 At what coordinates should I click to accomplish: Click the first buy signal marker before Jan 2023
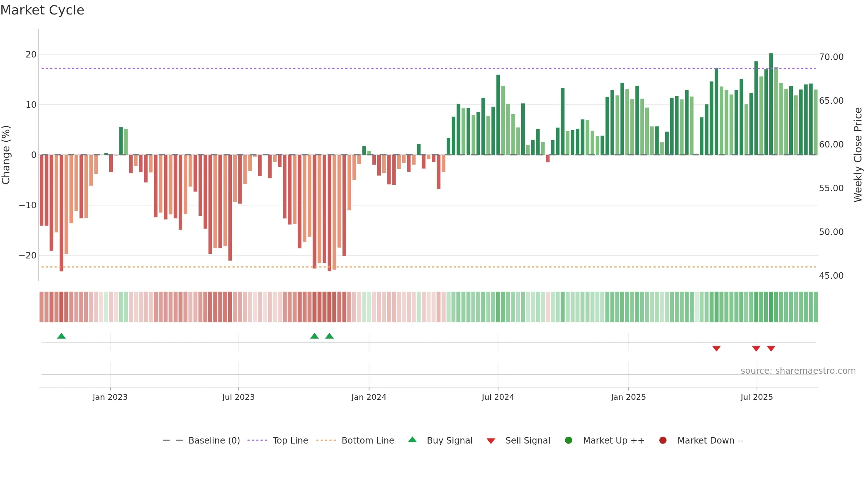point(61,336)
